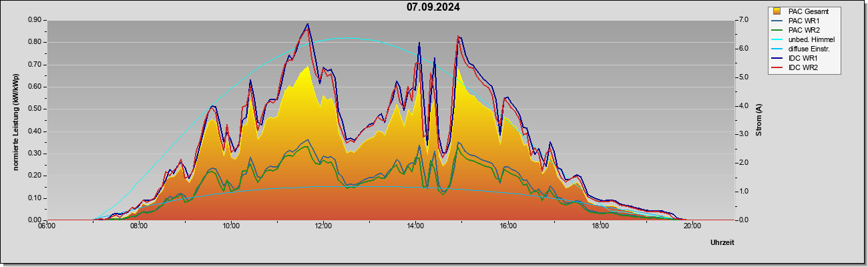This screenshot has width=868, height=267.
Task: Click the IDC WR2 red legend line
Action: (x=777, y=68)
